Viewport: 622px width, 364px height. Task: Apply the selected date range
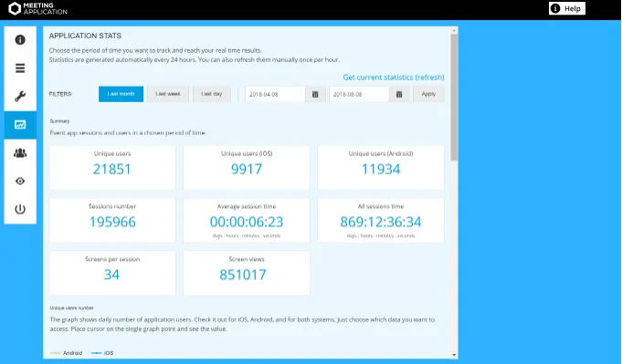[x=428, y=94]
